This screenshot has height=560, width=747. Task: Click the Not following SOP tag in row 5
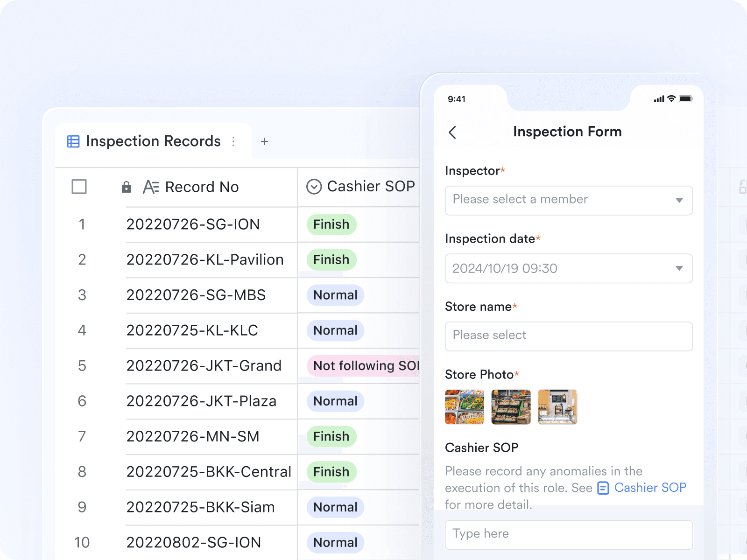pos(363,366)
